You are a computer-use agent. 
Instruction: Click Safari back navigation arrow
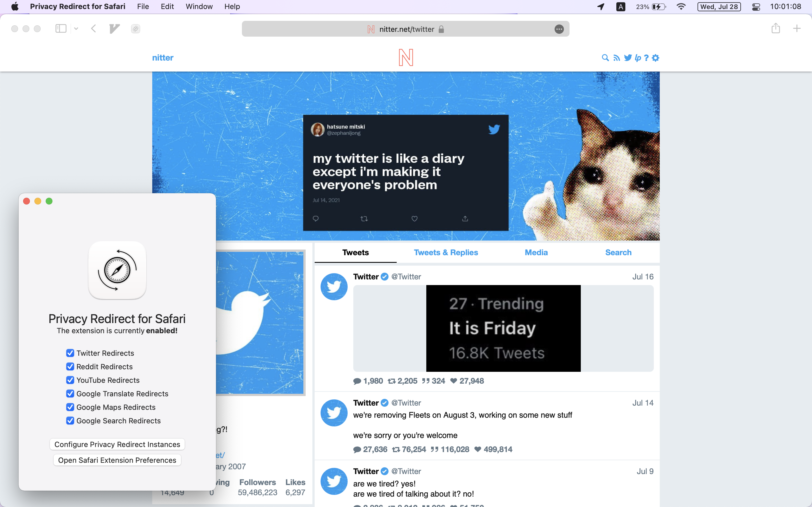click(x=94, y=28)
